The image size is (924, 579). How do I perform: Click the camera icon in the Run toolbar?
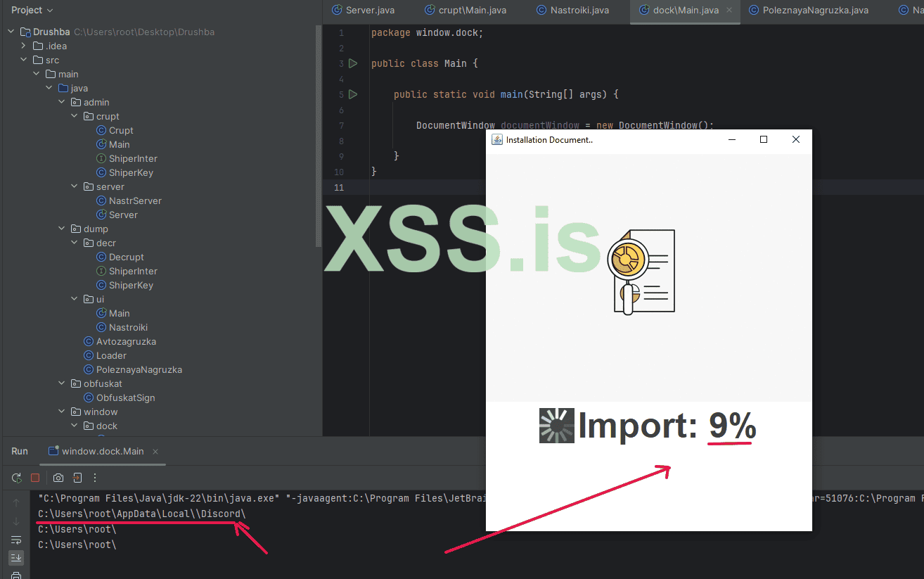(x=58, y=478)
